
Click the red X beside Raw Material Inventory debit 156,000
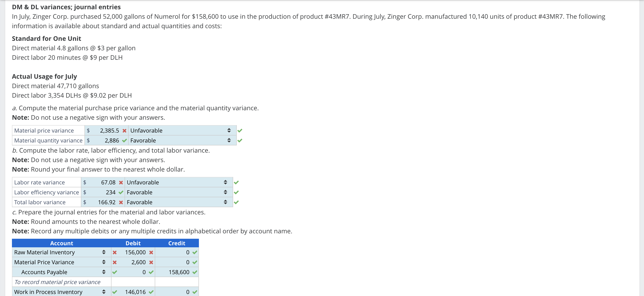point(151,252)
